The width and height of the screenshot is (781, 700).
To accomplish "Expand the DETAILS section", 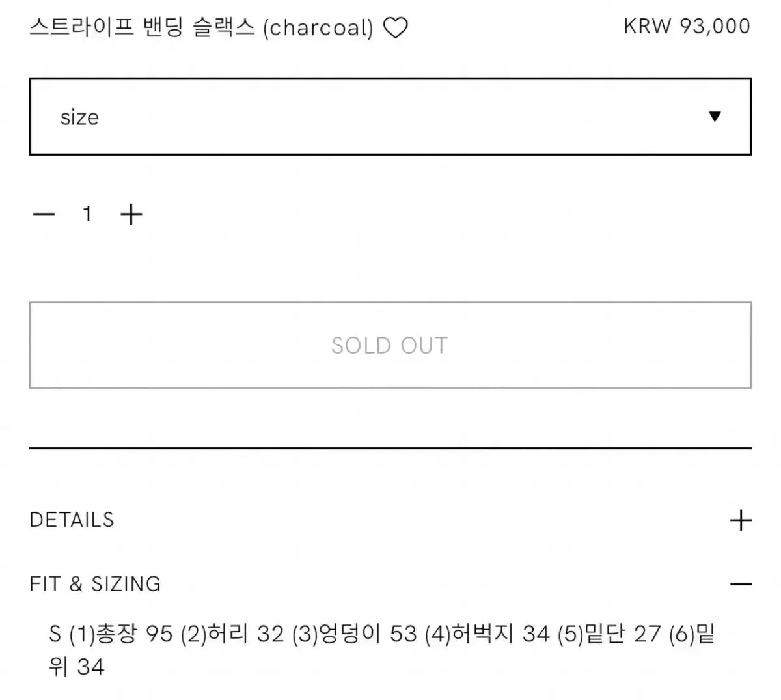I will [72, 520].
